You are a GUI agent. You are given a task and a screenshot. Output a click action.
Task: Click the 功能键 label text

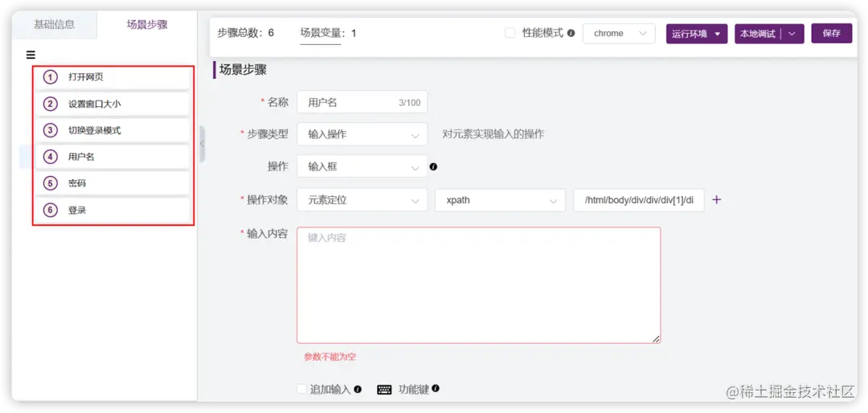[414, 389]
